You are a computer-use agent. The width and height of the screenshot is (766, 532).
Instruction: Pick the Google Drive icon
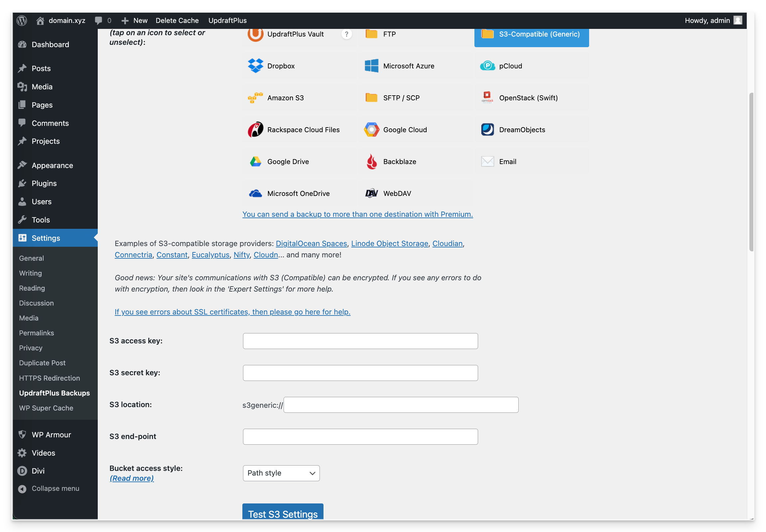[256, 162]
